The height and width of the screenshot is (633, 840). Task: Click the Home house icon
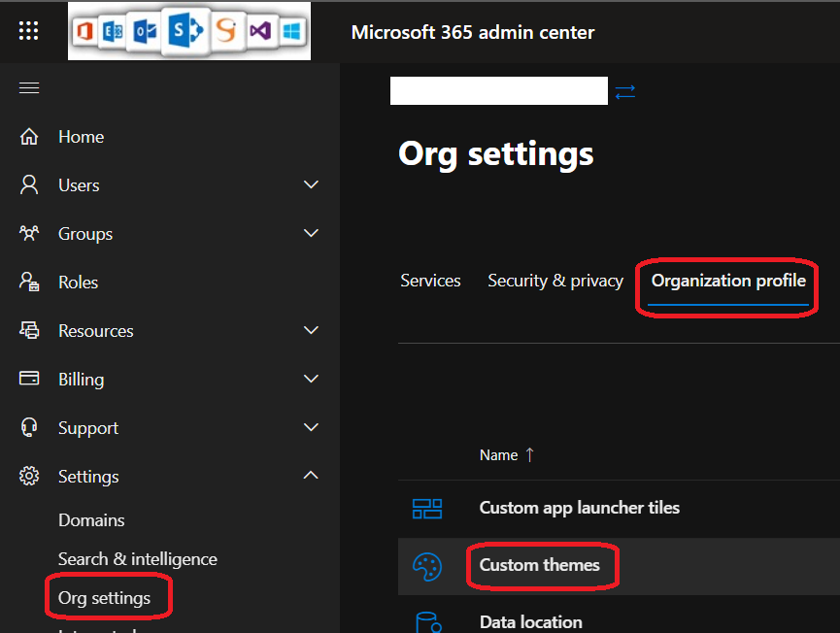(29, 137)
